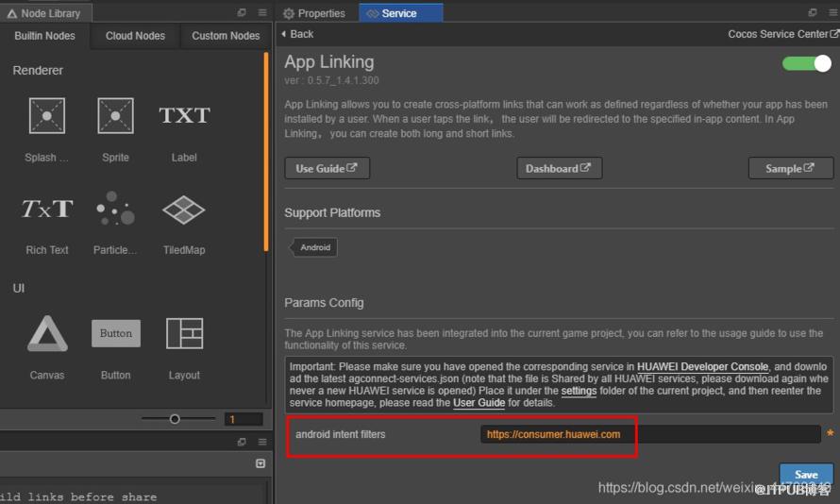840x504 pixels.
Task: Select the TiledMap node icon
Action: [184, 210]
